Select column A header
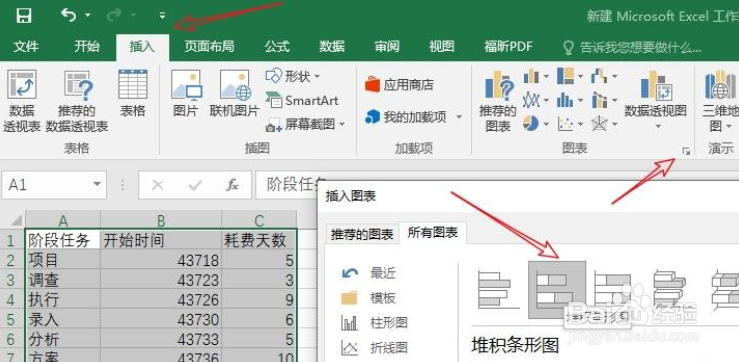The width and height of the screenshot is (739, 362). 63,220
